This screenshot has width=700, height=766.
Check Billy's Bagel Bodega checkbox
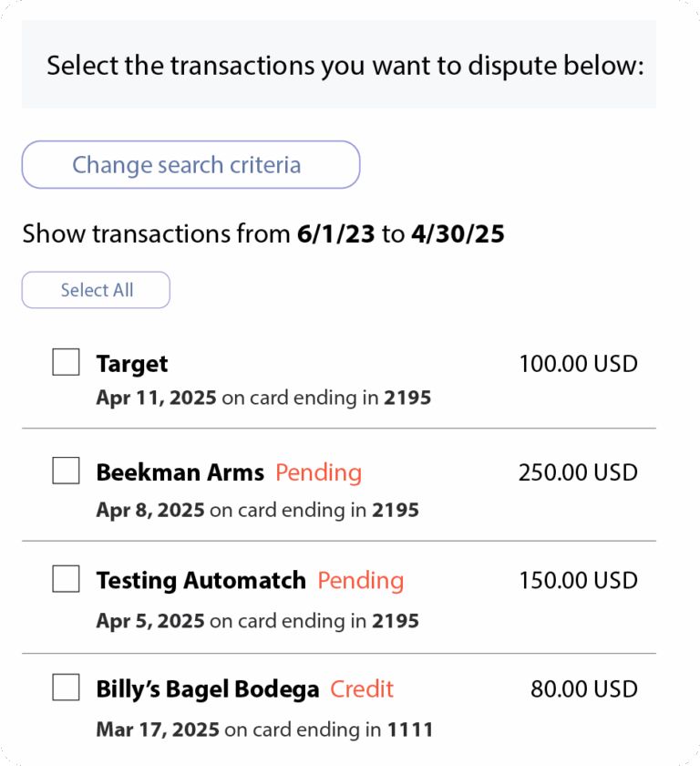[66, 688]
